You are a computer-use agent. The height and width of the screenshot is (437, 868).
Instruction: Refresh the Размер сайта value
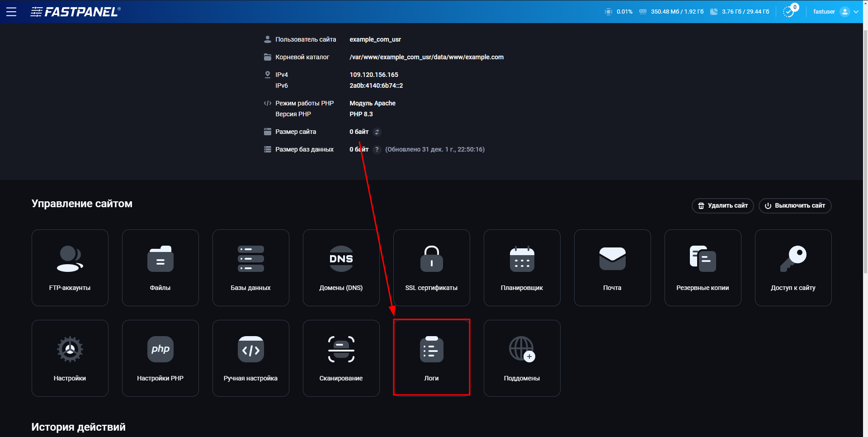(x=377, y=132)
